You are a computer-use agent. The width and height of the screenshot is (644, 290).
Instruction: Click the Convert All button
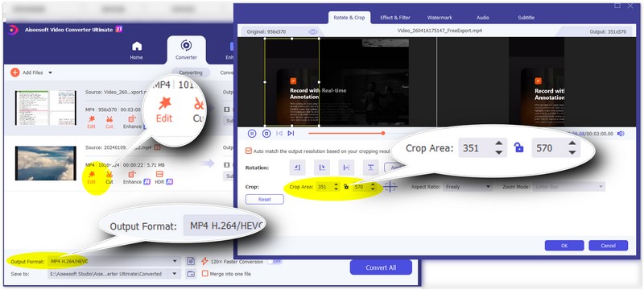381,267
